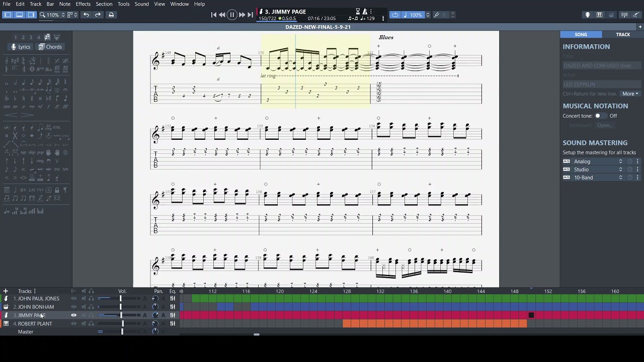Select the ROBERT PLANT keyboard track icon

[x=6, y=324]
